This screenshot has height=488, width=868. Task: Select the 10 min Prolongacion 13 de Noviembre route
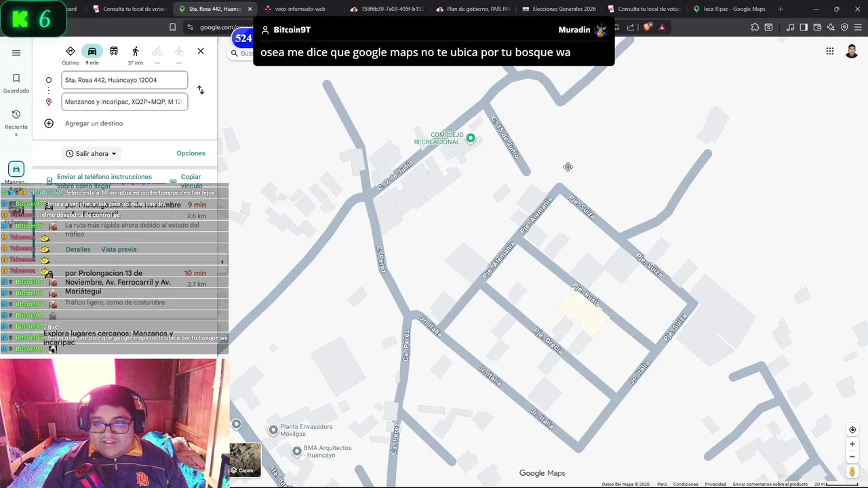point(125,288)
